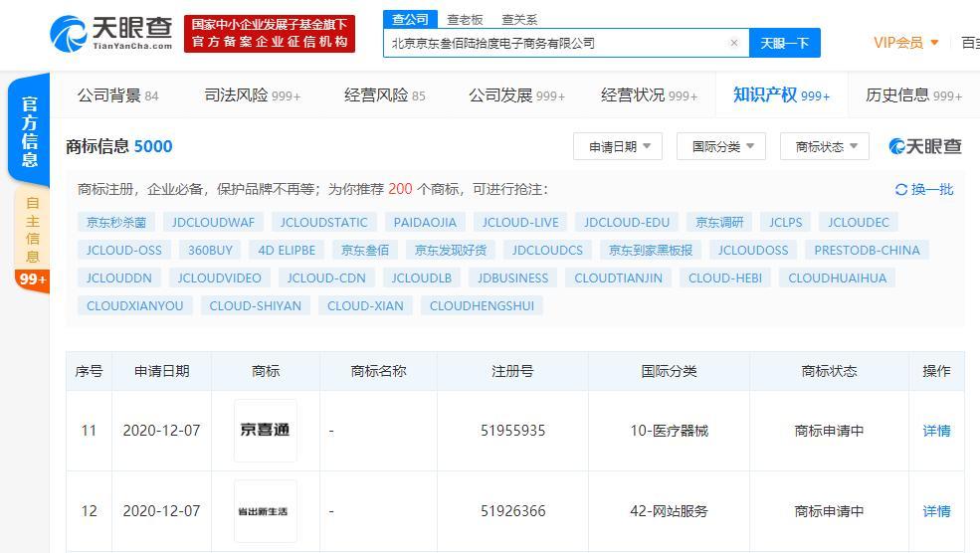This screenshot has width=980, height=553.
Task: Open the VIP会员 dropdown menu
Action: tap(906, 43)
